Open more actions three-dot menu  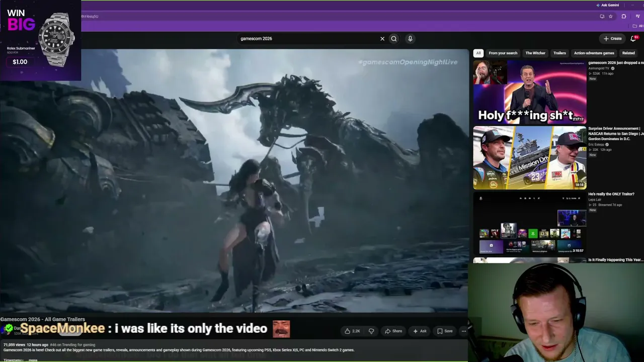point(463,331)
